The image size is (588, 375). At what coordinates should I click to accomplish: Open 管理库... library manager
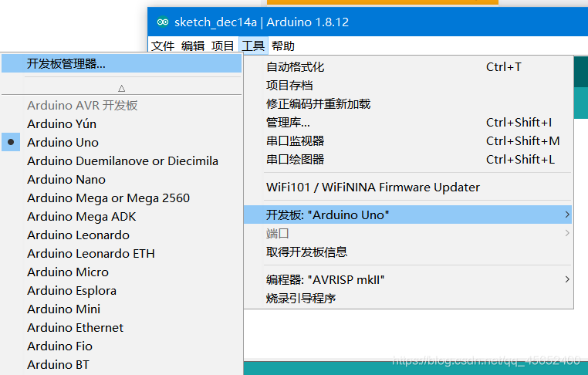point(408,122)
